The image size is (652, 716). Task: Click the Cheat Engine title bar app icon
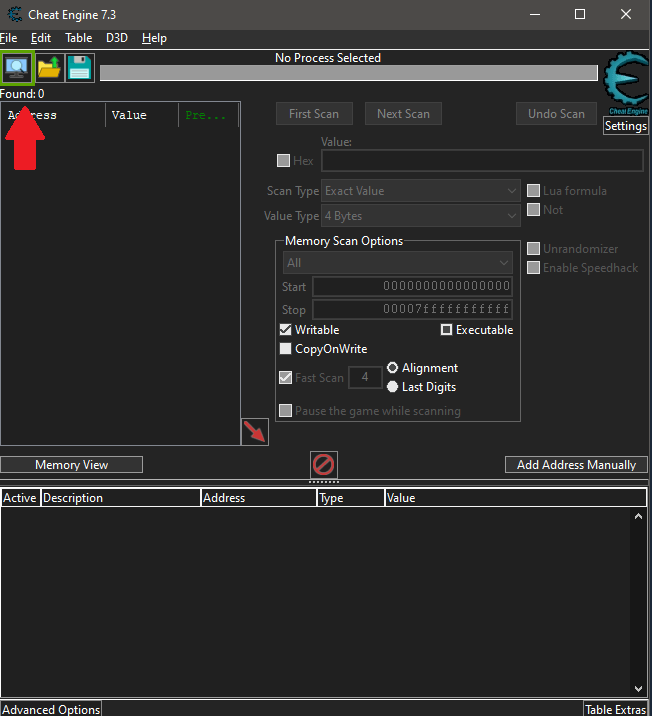click(x=15, y=15)
